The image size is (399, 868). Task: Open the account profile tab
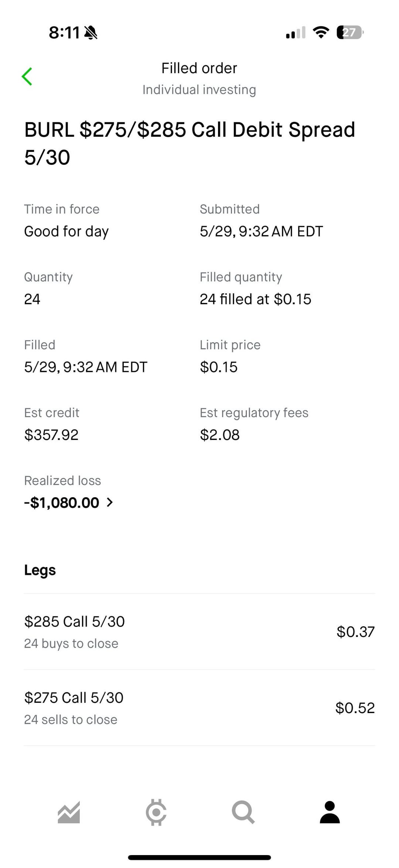[x=330, y=813]
